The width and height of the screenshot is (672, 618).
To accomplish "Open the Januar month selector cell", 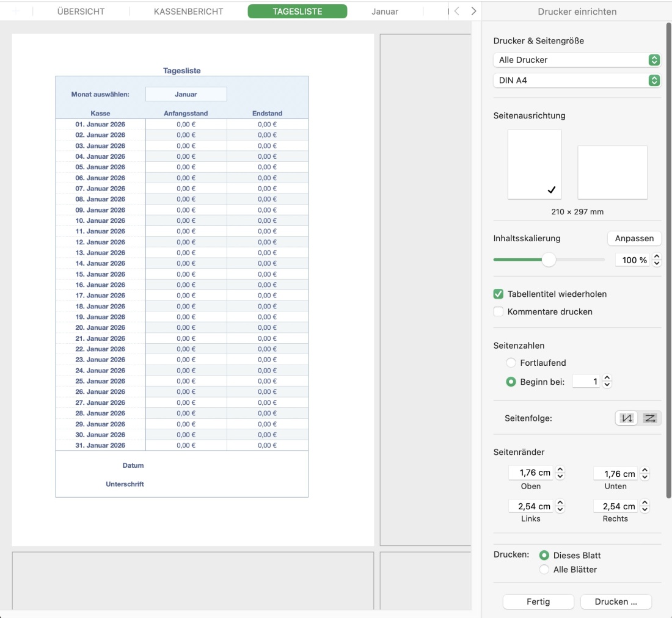I will 186,94.
